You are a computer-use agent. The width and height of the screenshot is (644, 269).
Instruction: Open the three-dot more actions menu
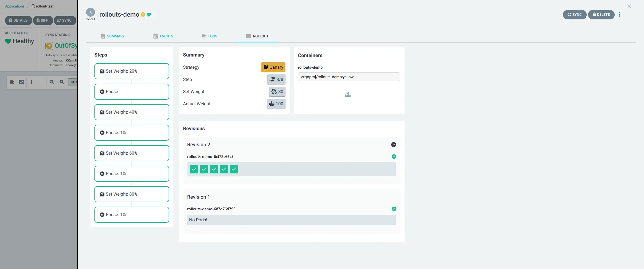[619, 14]
